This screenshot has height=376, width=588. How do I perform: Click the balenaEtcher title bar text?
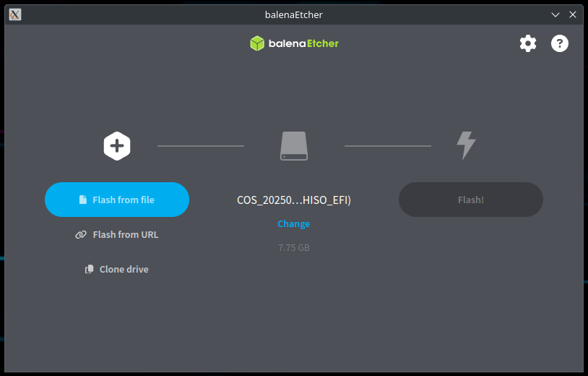293,14
